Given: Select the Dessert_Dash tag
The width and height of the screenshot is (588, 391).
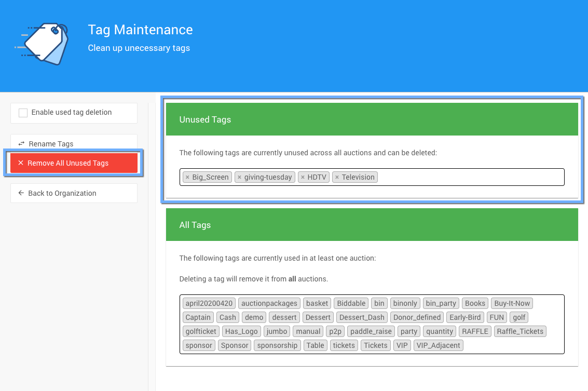Looking at the screenshot, I should (362, 317).
